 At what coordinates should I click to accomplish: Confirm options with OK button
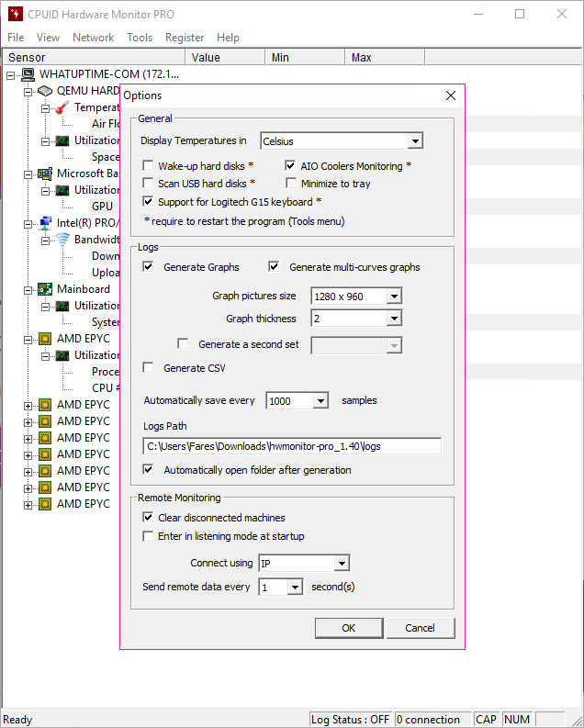pyautogui.click(x=349, y=628)
